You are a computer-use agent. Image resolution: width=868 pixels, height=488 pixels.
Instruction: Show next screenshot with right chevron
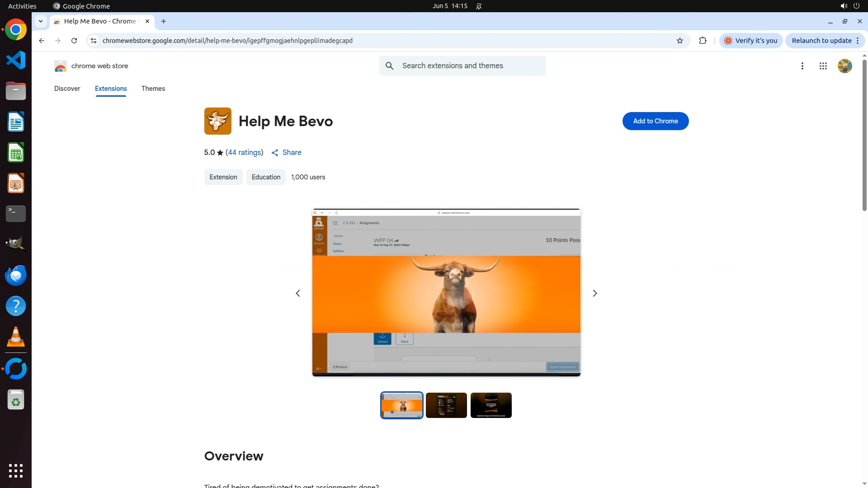pyautogui.click(x=594, y=293)
